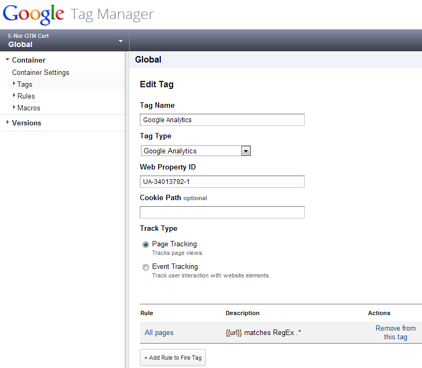422x368 pixels.
Task: Click the Description column header
Action: pos(242,313)
